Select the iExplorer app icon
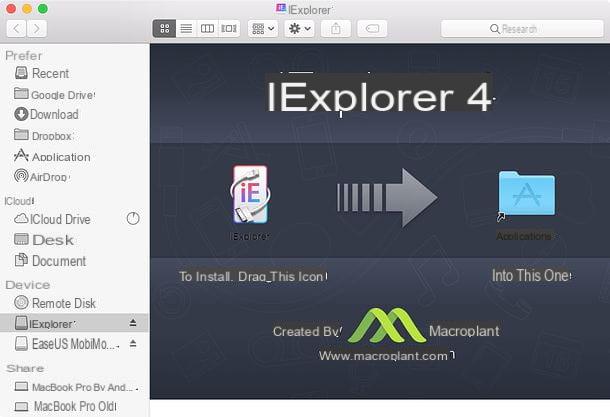 coord(250,194)
